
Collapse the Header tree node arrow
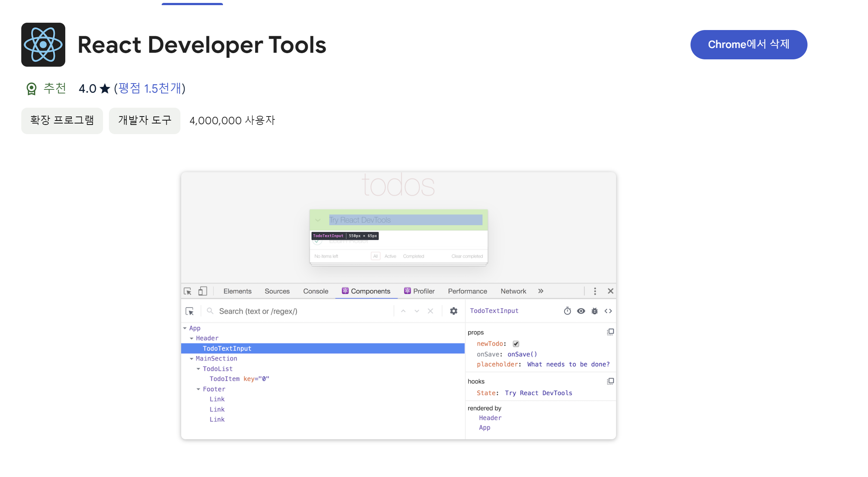click(x=192, y=338)
